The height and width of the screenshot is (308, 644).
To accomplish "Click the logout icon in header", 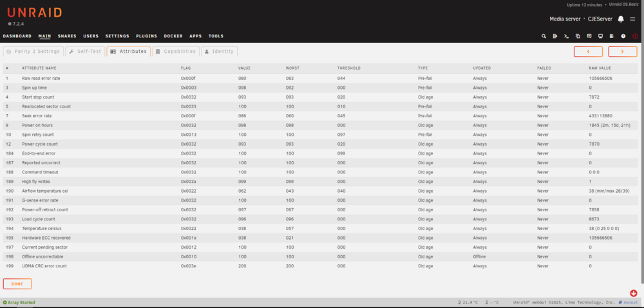I will point(555,36).
